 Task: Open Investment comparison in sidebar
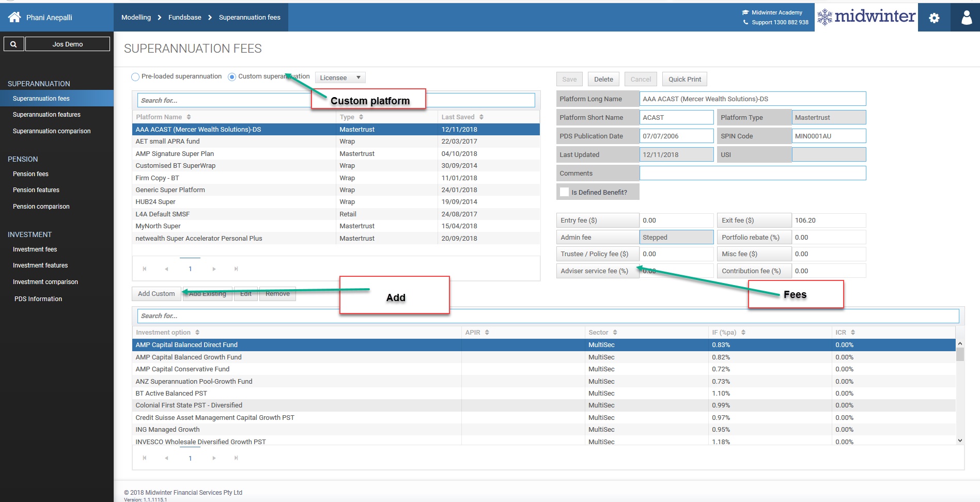[x=45, y=282]
